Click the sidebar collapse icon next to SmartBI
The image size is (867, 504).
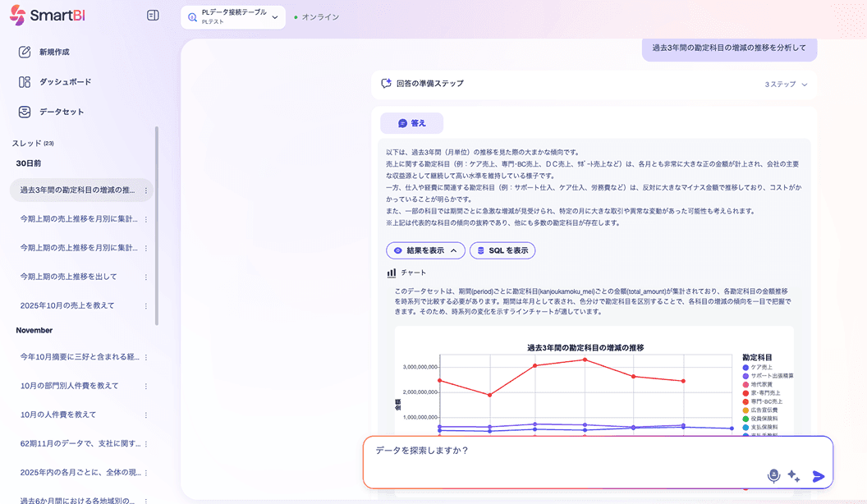pos(152,15)
